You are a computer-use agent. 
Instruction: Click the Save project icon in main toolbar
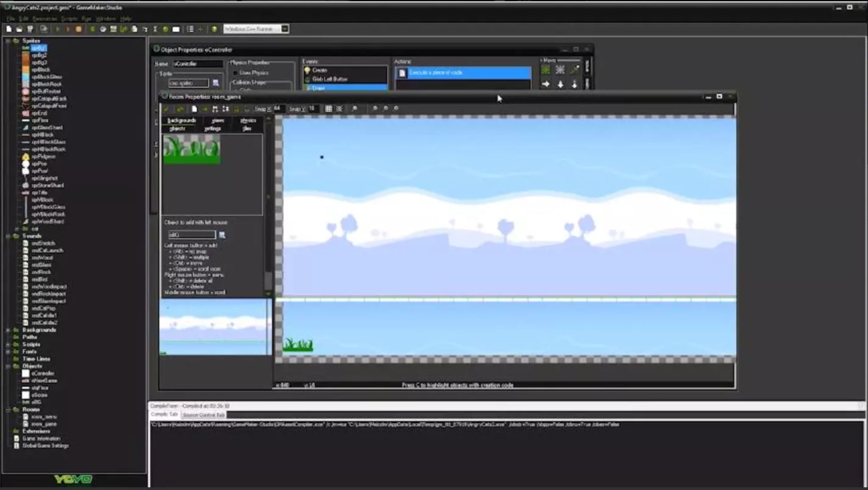[30, 29]
